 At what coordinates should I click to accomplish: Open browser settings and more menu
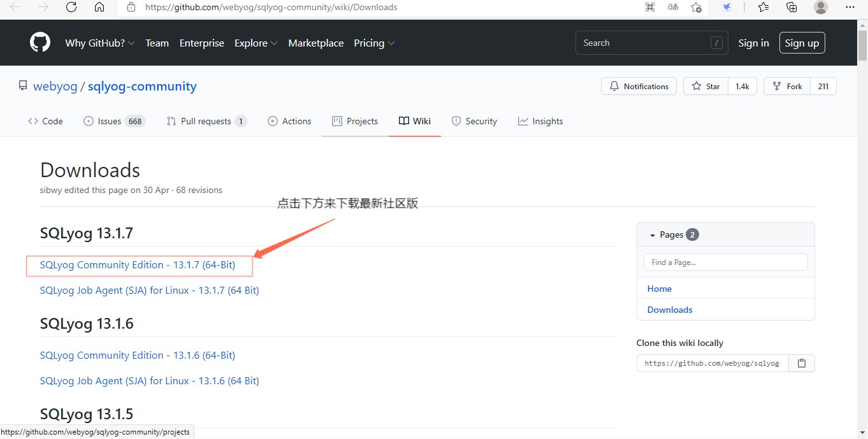[x=850, y=7]
